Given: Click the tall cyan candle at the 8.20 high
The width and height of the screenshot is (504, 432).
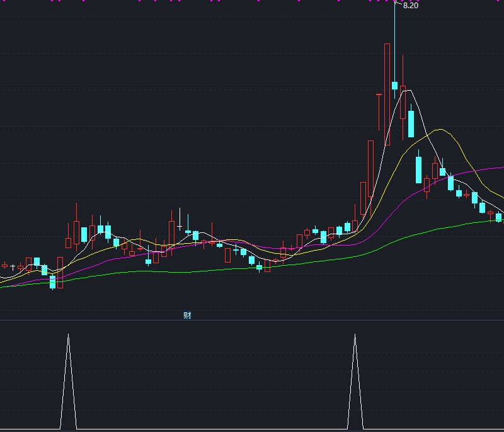Looking at the screenshot, I should [x=394, y=50].
